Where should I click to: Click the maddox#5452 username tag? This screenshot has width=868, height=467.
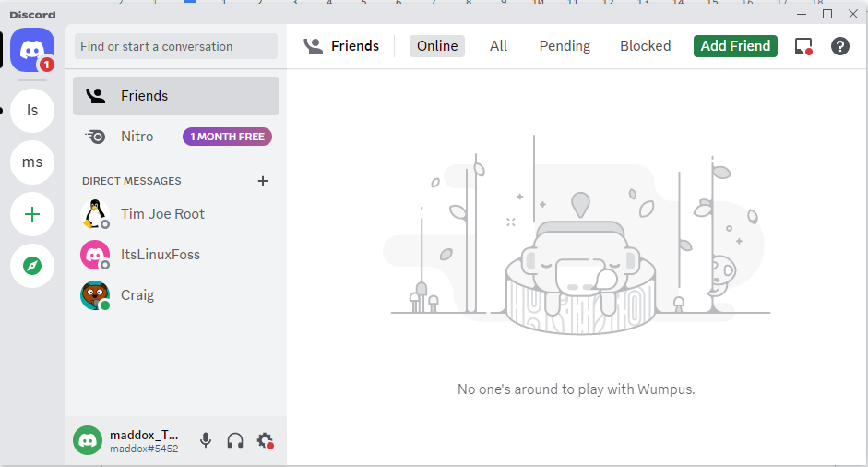pos(144,449)
